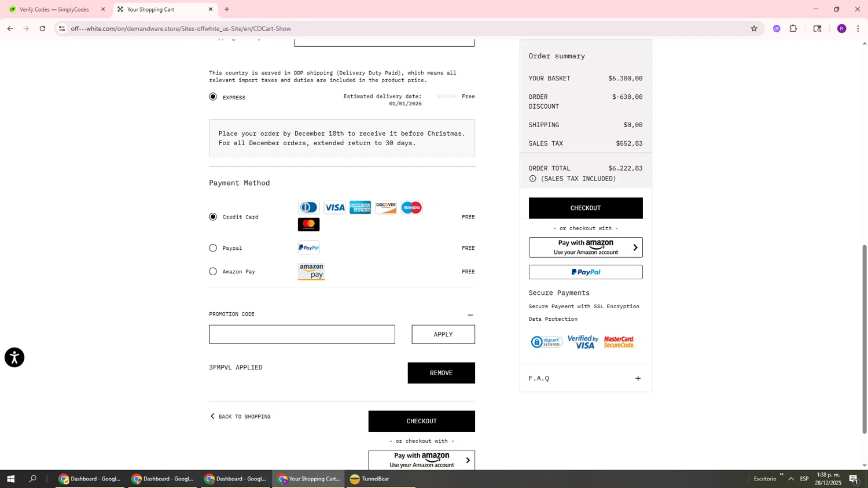The image size is (868, 488).
Task: Click the ESP language indicator
Action: [804, 479]
